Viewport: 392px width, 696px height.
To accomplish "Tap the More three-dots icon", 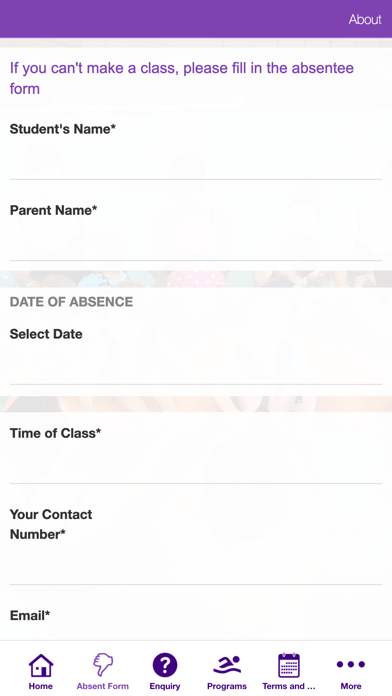I will pos(351,664).
